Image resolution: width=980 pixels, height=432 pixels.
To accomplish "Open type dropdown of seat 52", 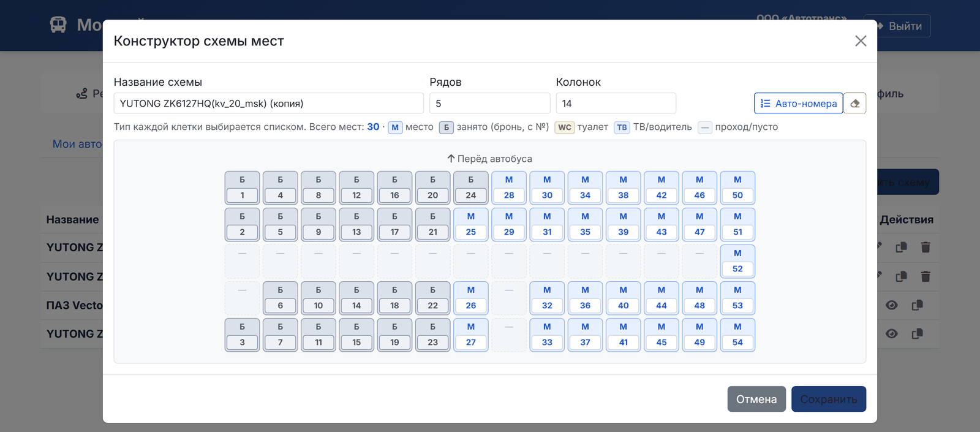I will pos(737,254).
